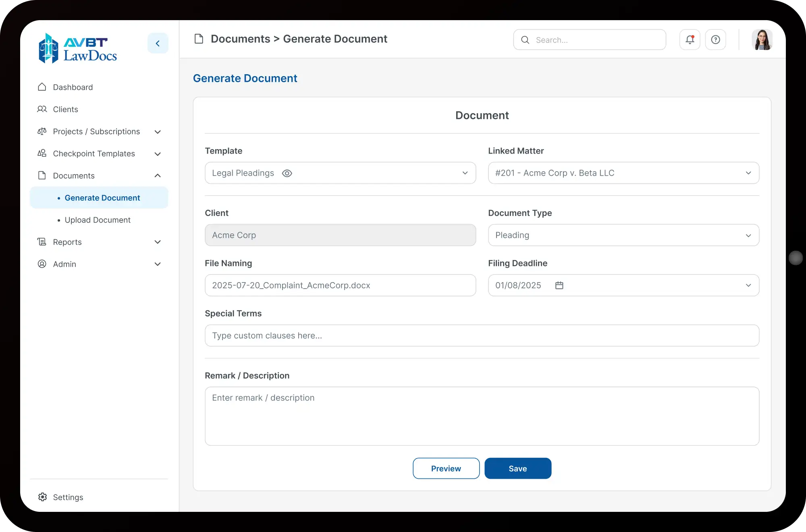The width and height of the screenshot is (806, 532).
Task: Collapse Documents menu chevron
Action: 158,176
